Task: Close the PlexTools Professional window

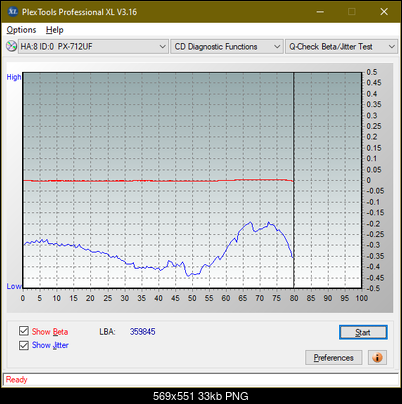Action: point(384,12)
